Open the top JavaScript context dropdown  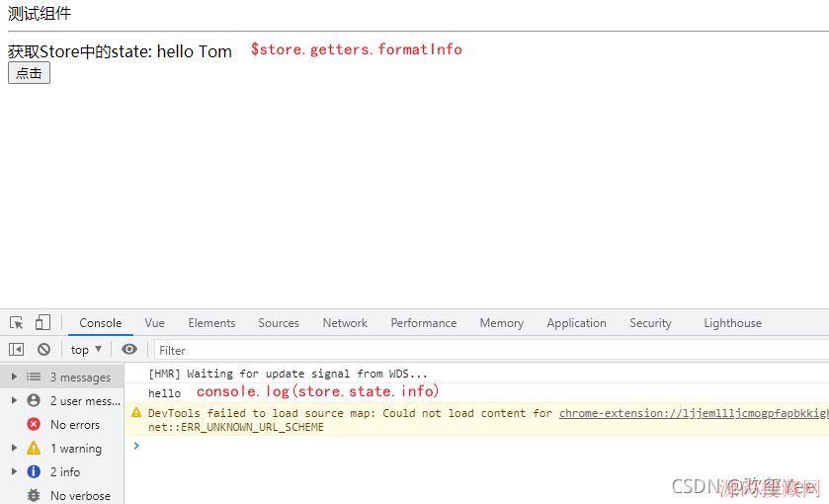(86, 350)
